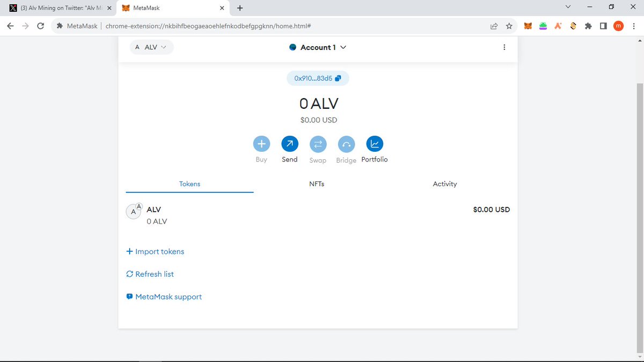Reload the current page
The image size is (644, 362).
tap(41, 26)
